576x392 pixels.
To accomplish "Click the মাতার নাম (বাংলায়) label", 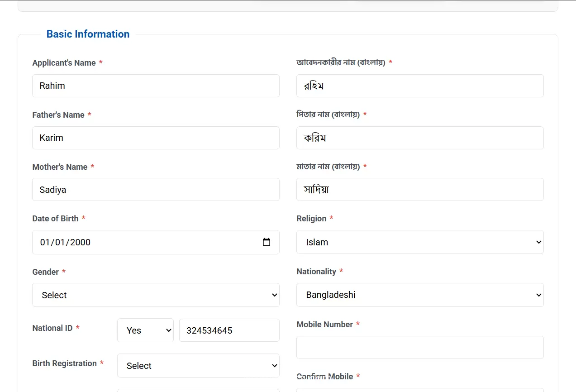I will coord(328,167).
